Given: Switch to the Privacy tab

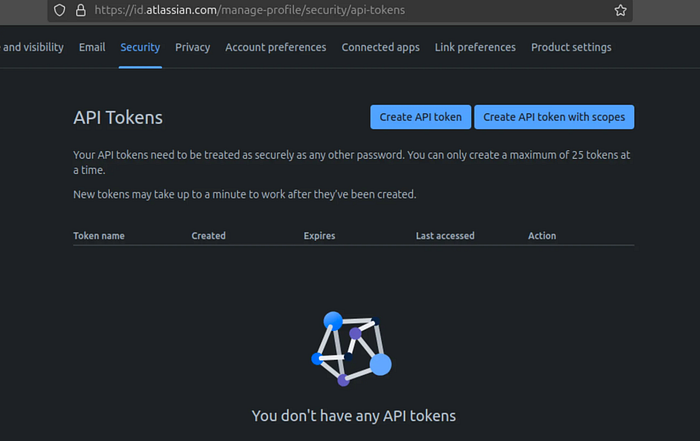Looking at the screenshot, I should click(192, 47).
